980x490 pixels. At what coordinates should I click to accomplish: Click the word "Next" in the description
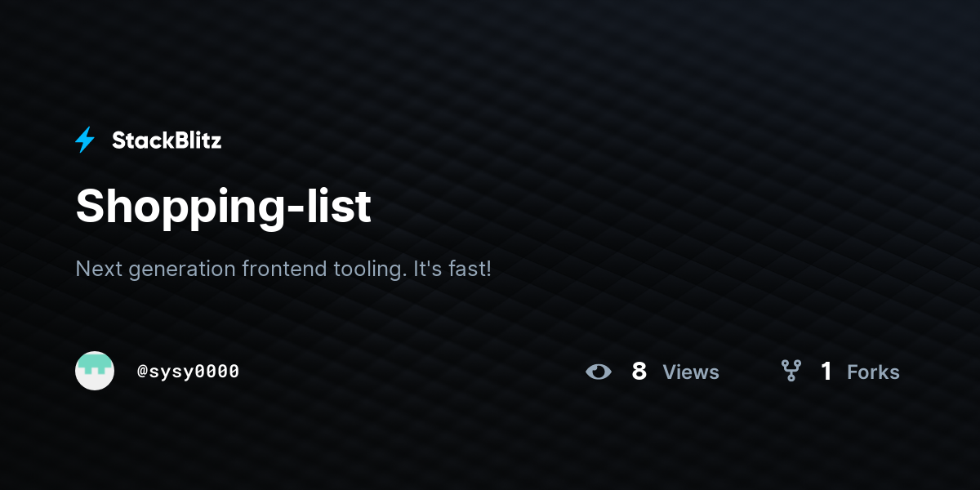point(95,268)
